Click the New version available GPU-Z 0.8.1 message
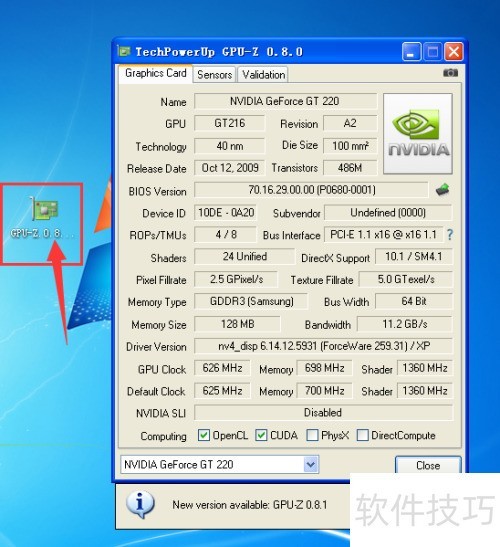500x547 pixels. coord(250,505)
